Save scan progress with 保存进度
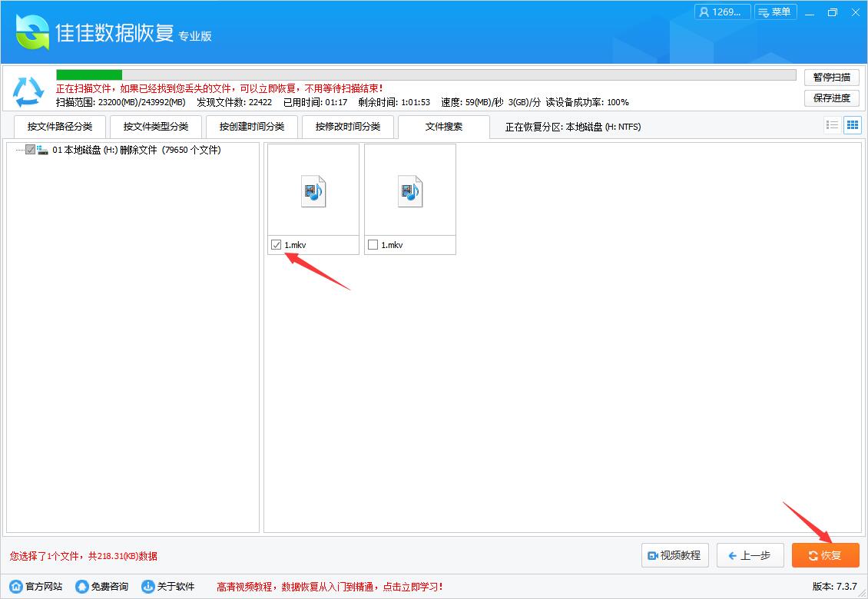Viewport: 868px width, 599px height. tap(831, 98)
